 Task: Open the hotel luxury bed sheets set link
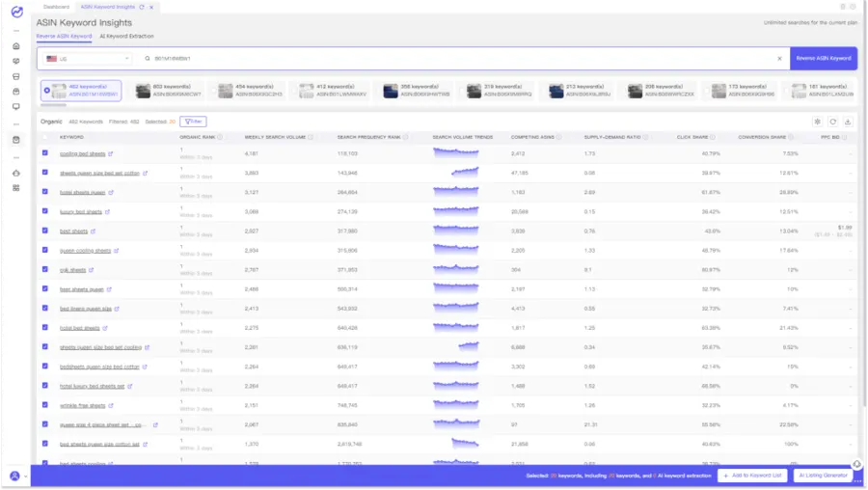tap(92, 387)
